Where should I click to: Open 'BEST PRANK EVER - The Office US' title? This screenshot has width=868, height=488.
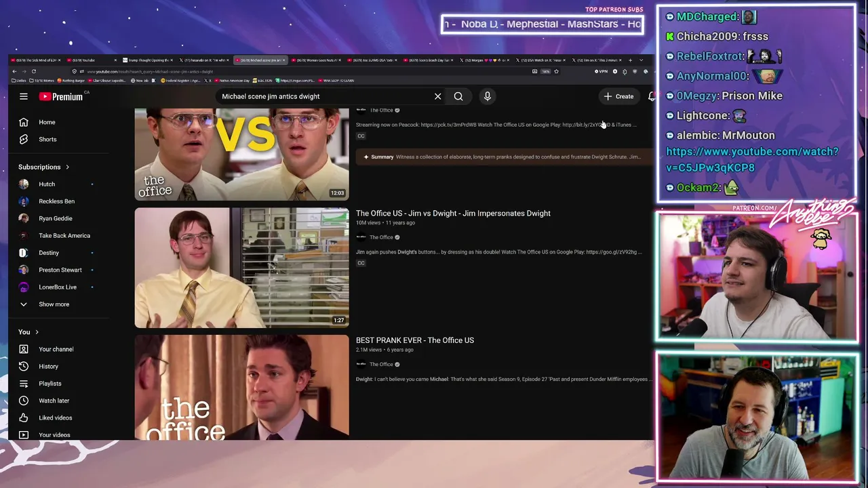pos(415,340)
